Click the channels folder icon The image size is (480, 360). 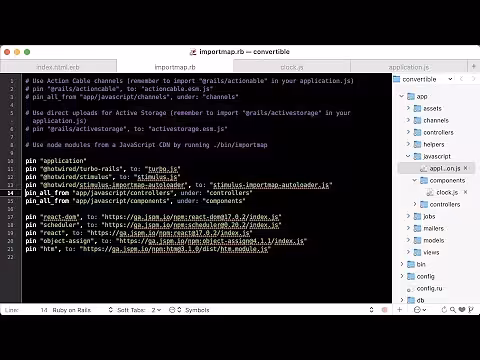coord(417,120)
